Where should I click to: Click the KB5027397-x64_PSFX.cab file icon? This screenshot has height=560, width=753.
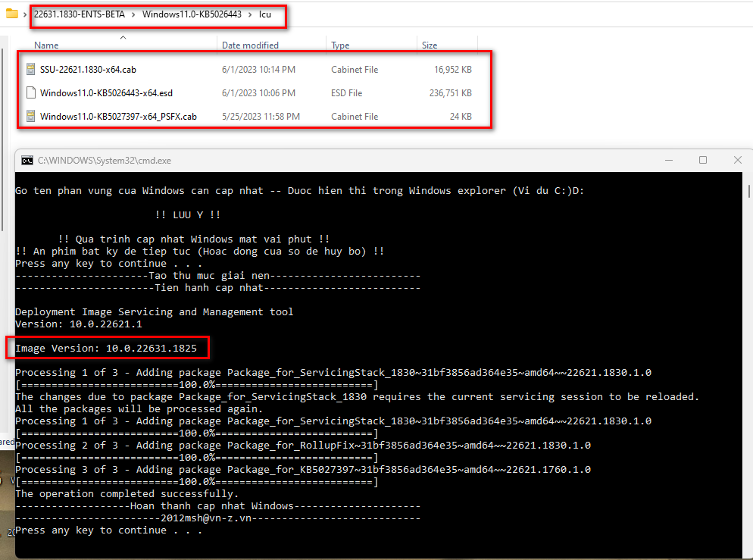(x=31, y=116)
